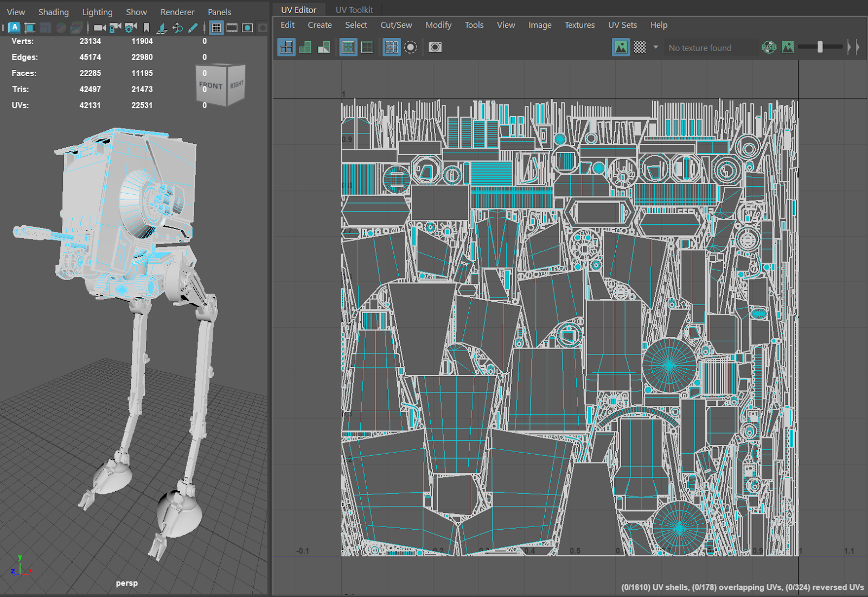Open the Shading menu
The image size is (868, 597).
[x=54, y=12]
